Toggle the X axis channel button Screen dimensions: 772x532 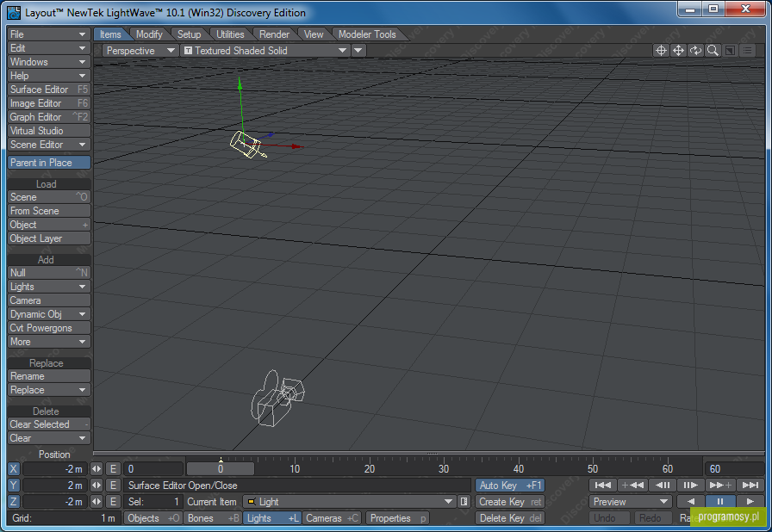[13, 469]
